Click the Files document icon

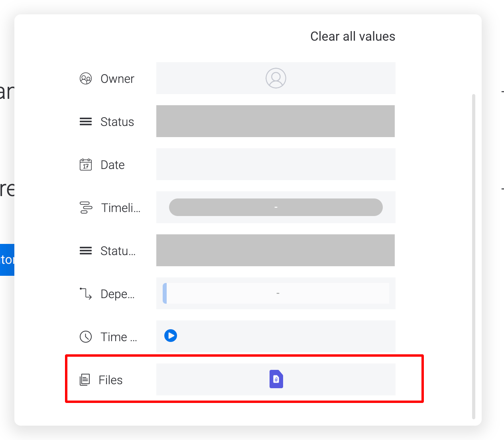click(85, 380)
